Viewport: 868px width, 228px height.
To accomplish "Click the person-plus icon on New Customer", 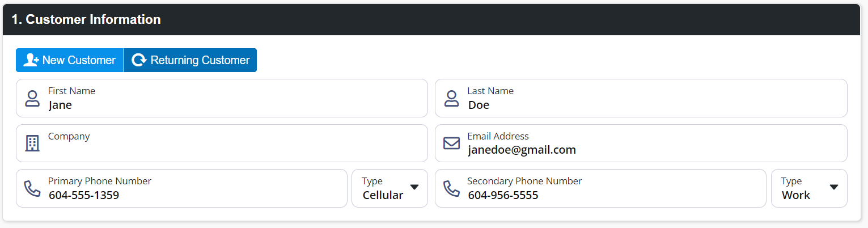I will click(x=31, y=60).
